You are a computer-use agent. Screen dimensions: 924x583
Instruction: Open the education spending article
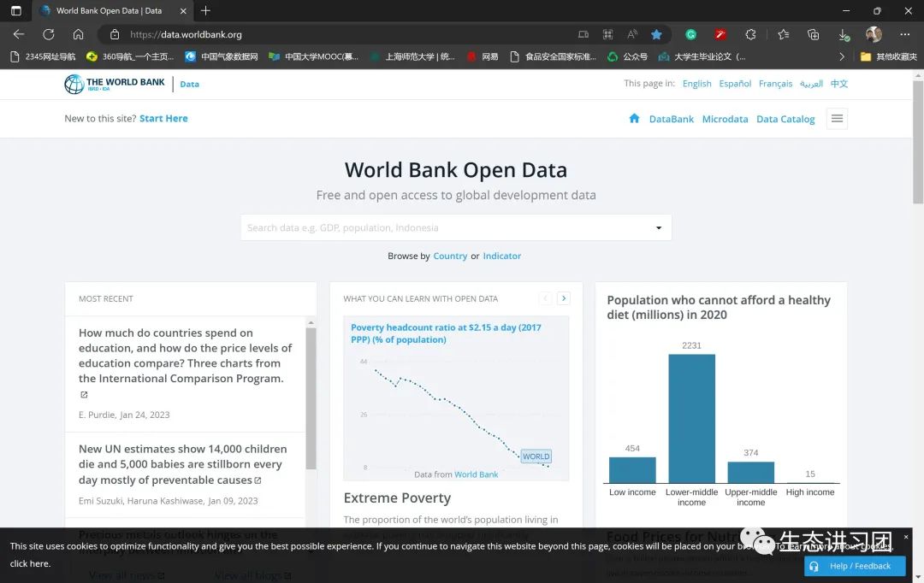(185, 356)
